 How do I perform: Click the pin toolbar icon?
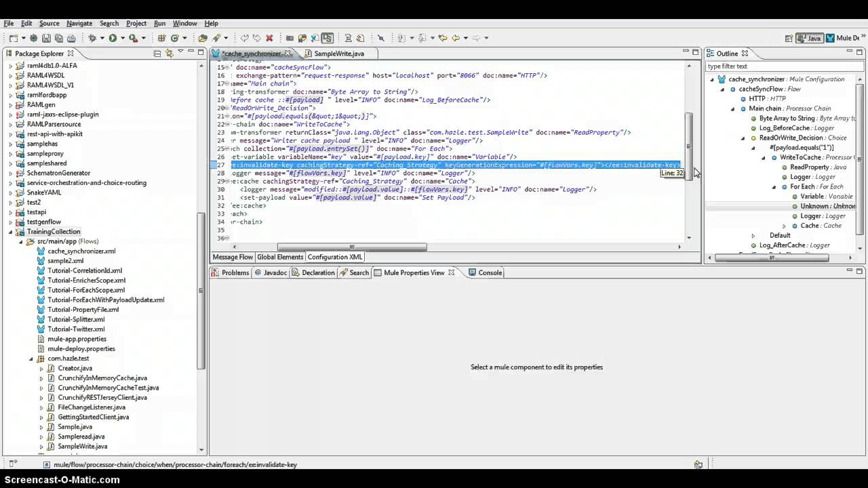(380, 38)
